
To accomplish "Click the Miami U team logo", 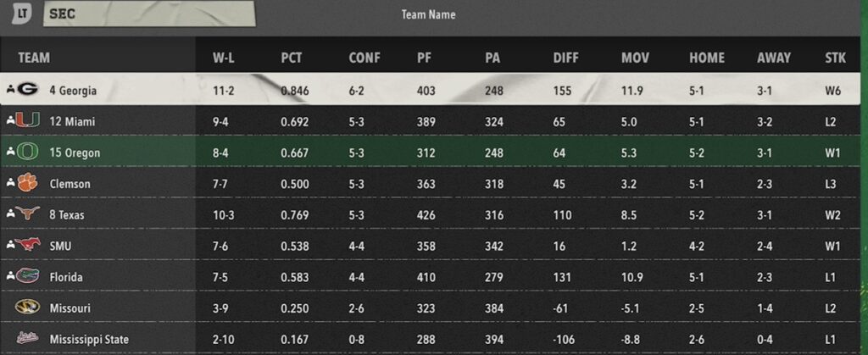I will [27, 119].
